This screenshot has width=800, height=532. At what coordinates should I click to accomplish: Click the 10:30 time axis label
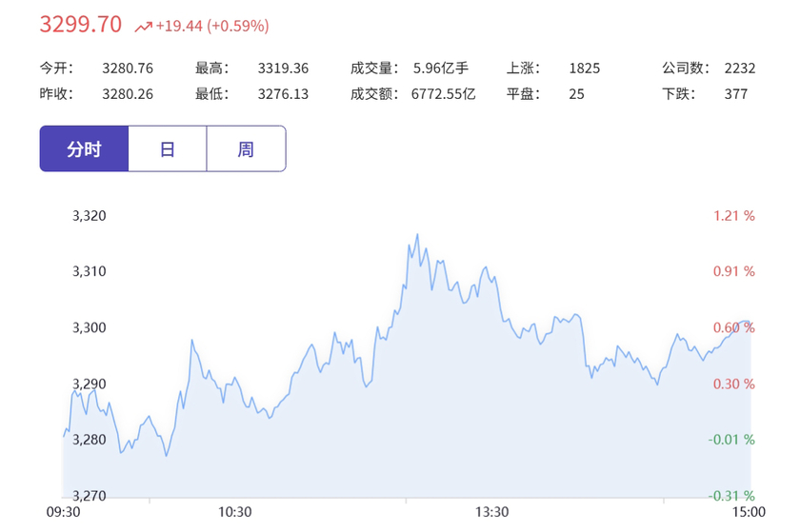click(x=234, y=512)
